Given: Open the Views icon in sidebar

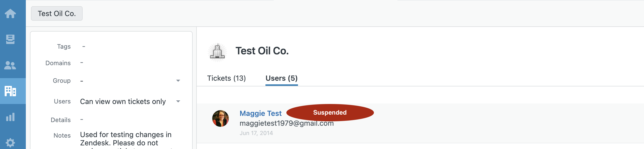Looking at the screenshot, I should (10, 39).
